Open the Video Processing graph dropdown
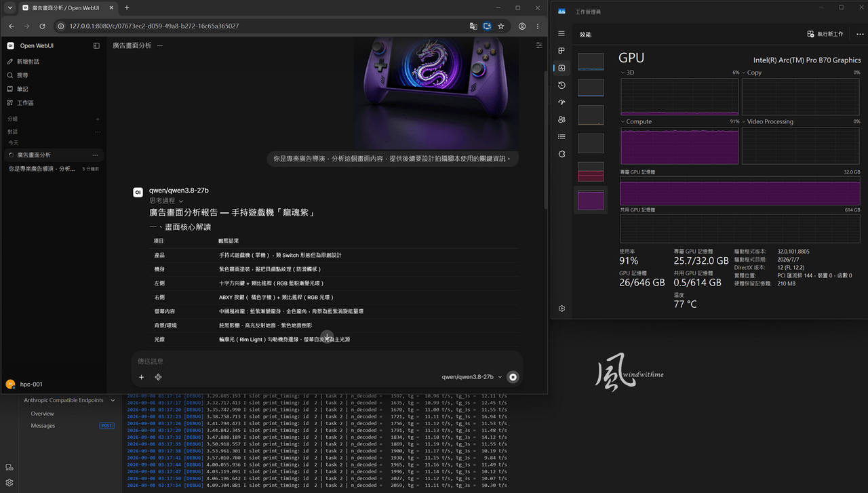The image size is (868, 493). pos(768,121)
